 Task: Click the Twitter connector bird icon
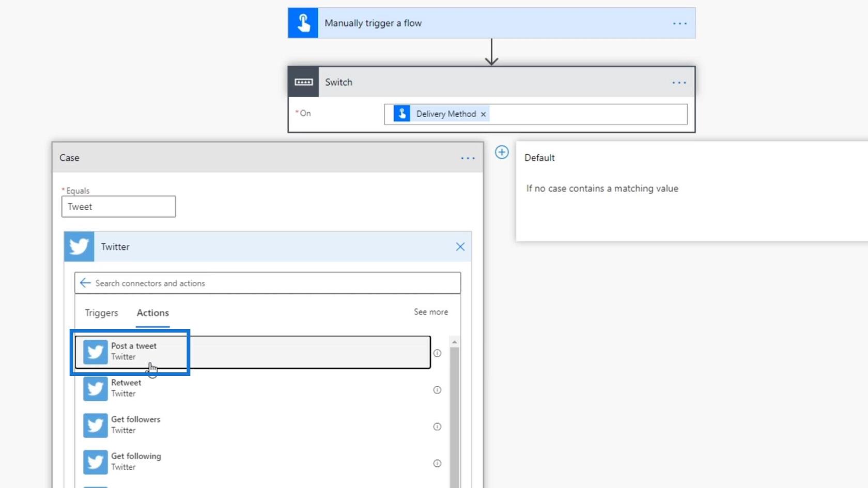point(79,247)
